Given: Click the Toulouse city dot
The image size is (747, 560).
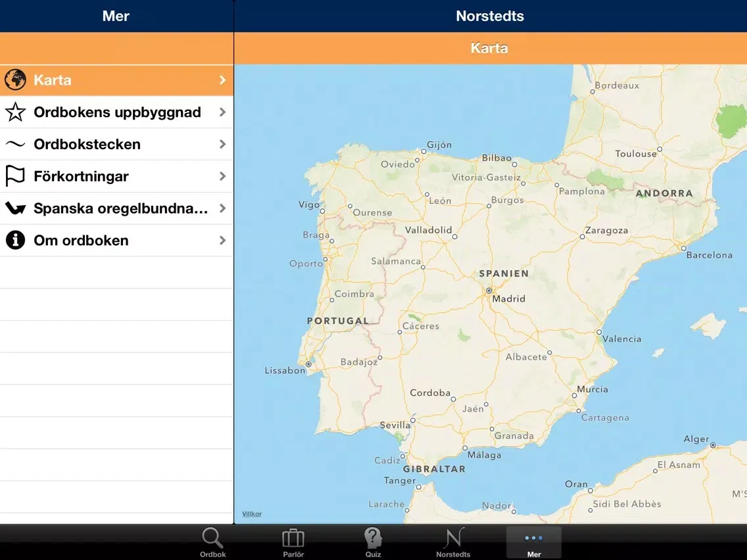Looking at the screenshot, I should tap(660, 149).
